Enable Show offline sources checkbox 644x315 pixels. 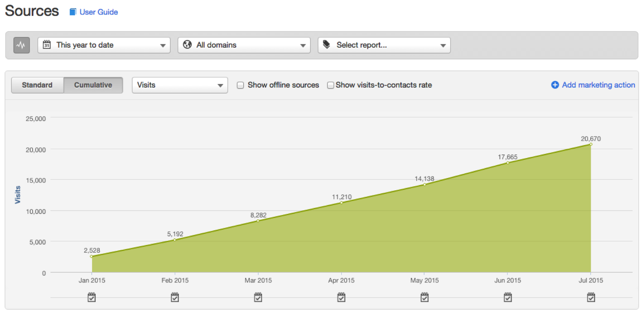click(240, 85)
